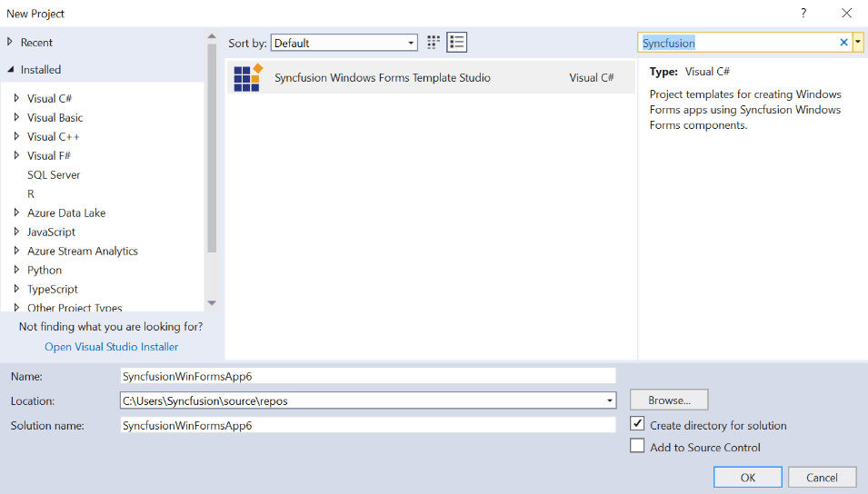Click the tree scrollbar up arrow
This screenshot has height=494, width=868.
[212, 36]
